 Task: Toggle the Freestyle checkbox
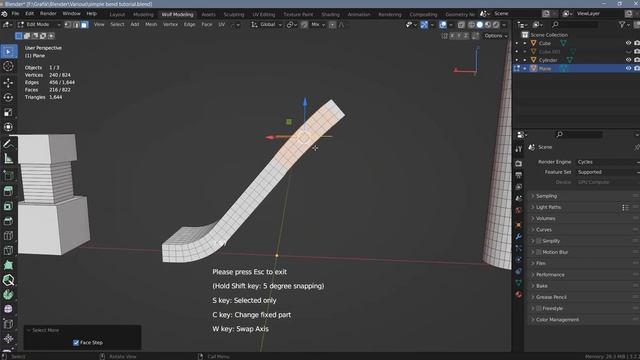tap(539, 309)
